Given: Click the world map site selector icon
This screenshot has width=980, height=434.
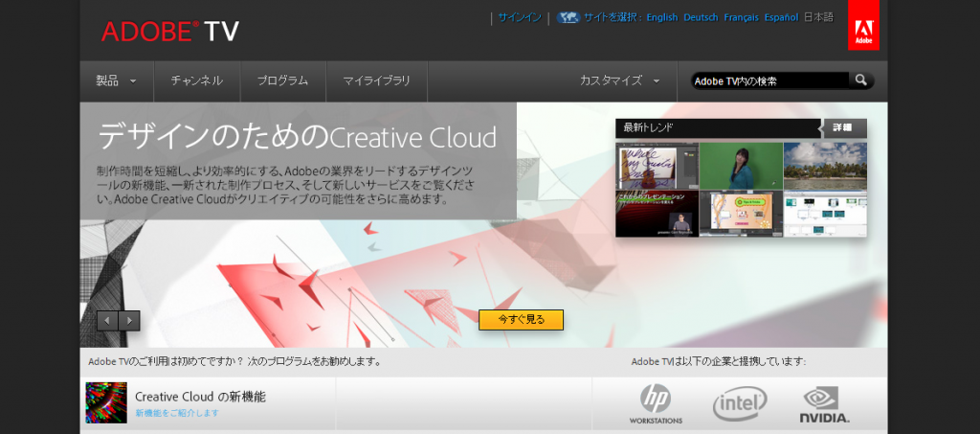Looking at the screenshot, I should pyautogui.click(x=568, y=17).
